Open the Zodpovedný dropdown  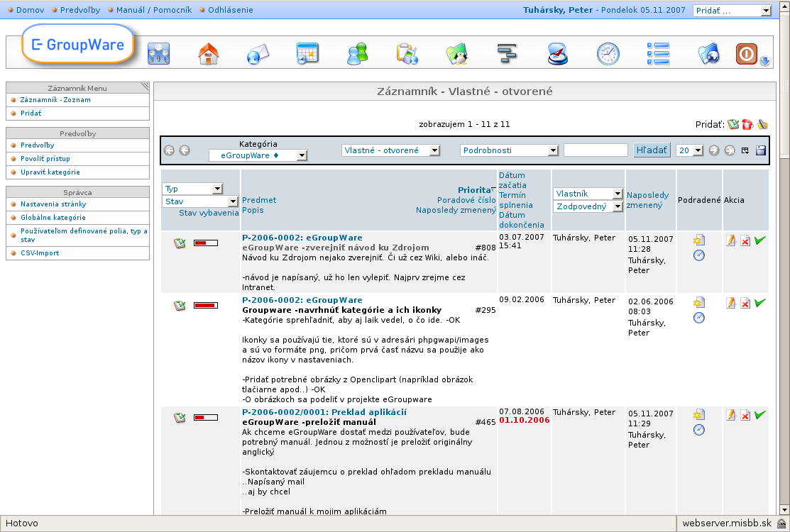coord(588,206)
